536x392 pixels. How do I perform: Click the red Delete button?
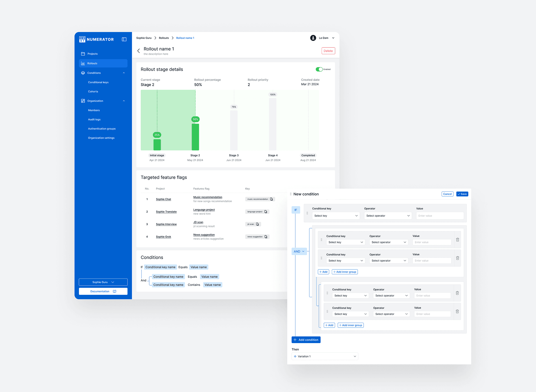[x=328, y=51]
